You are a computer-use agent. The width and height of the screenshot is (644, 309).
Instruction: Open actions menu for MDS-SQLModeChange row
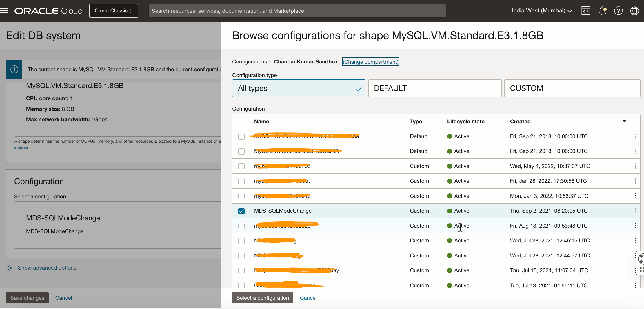coord(636,211)
